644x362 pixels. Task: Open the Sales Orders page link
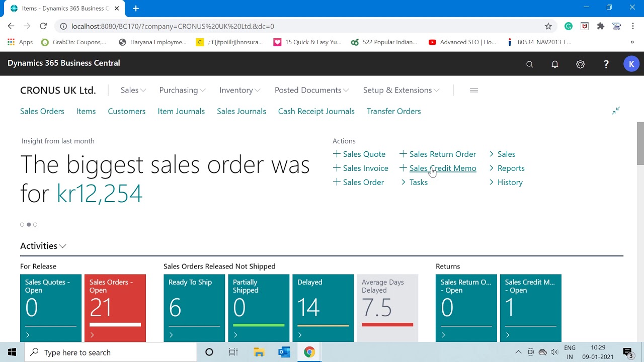point(42,111)
